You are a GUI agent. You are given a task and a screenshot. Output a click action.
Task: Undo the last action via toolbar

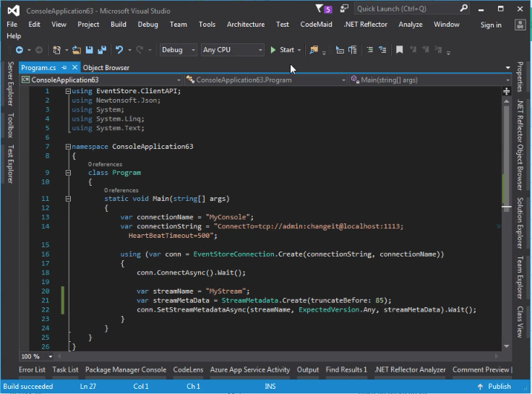[x=119, y=50]
